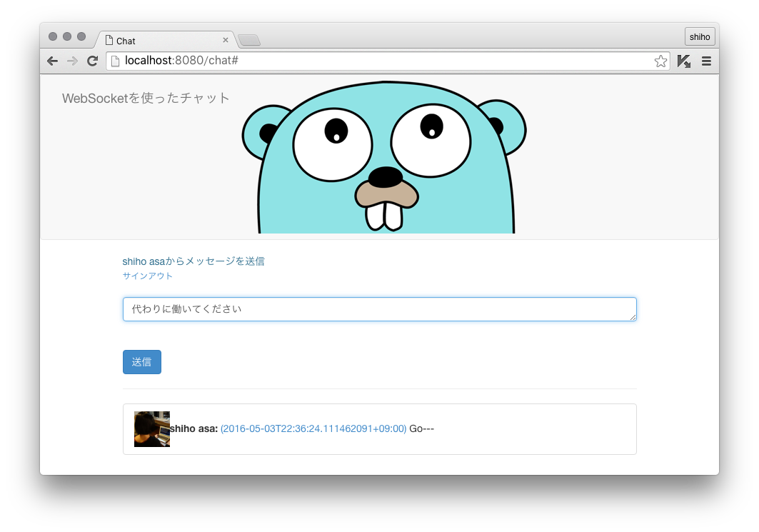The height and width of the screenshot is (532, 759).
Task: Click the localhost:8080/chat# address bar
Action: 387,61
